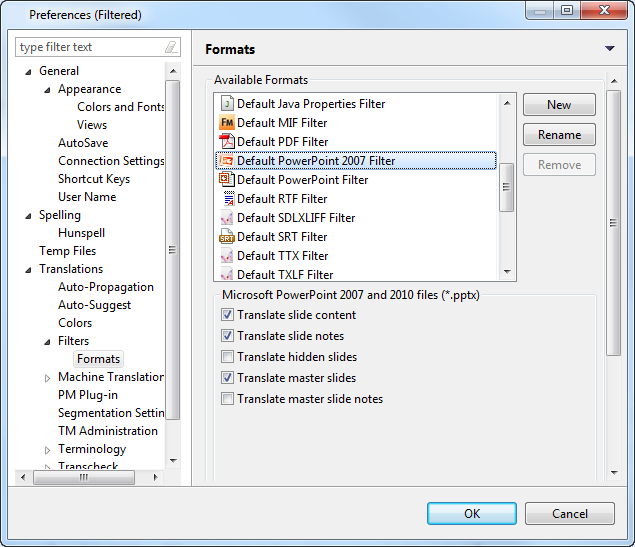
Task: Select Segmentation Settings
Action: coord(111,413)
